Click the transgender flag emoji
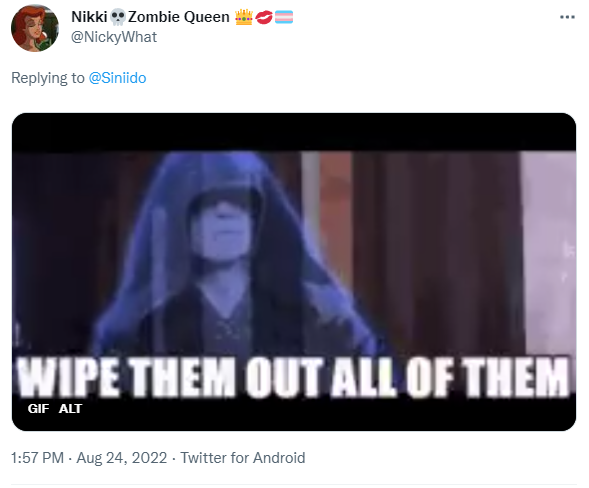Viewport: 589px width, 488px height. point(284,17)
